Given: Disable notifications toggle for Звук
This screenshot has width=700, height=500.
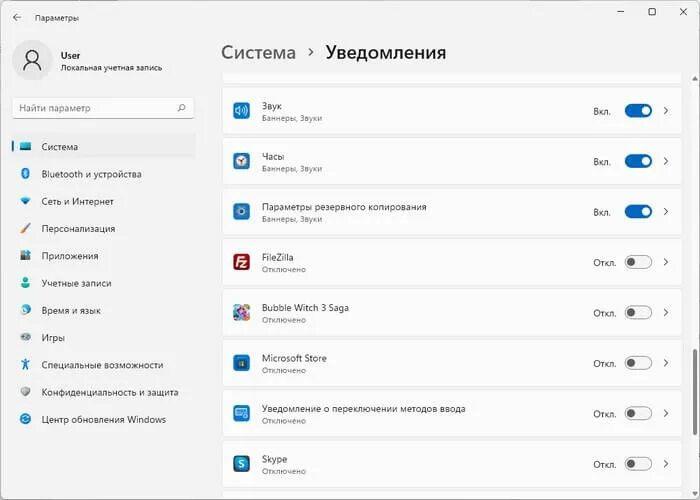Looking at the screenshot, I should [x=638, y=111].
